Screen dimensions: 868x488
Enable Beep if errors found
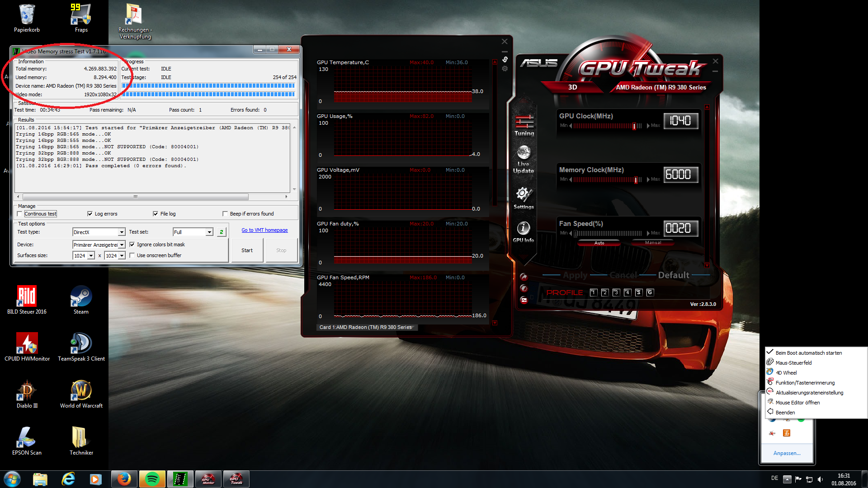pos(225,214)
